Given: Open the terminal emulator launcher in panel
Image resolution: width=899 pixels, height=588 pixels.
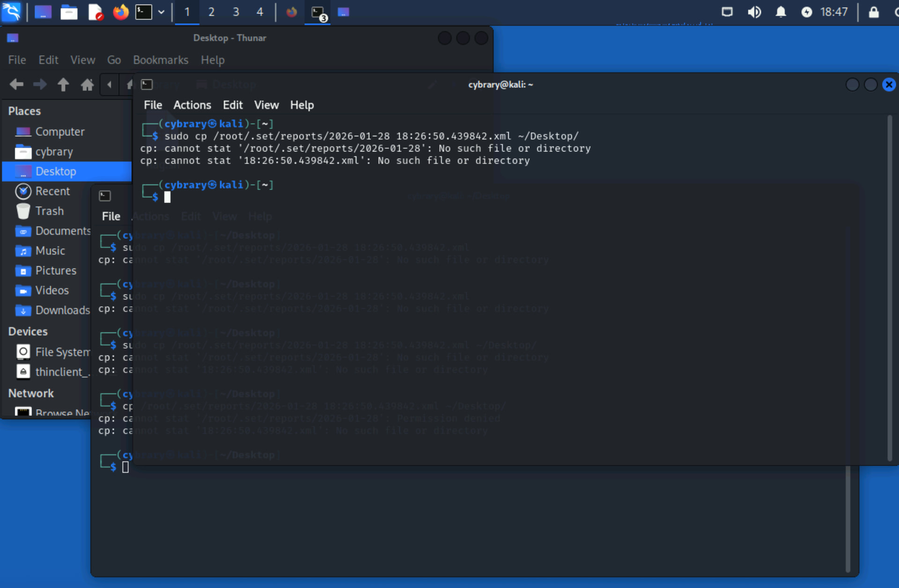Looking at the screenshot, I should pos(143,12).
